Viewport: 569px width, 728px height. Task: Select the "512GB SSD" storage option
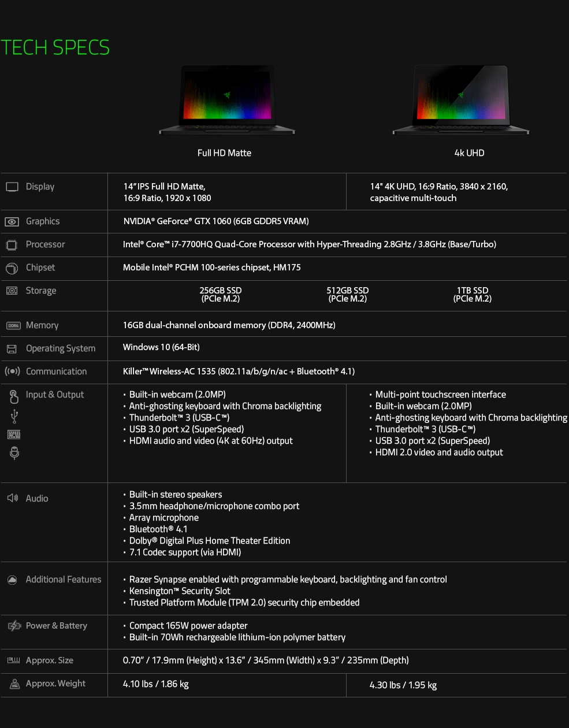pyautogui.click(x=348, y=295)
